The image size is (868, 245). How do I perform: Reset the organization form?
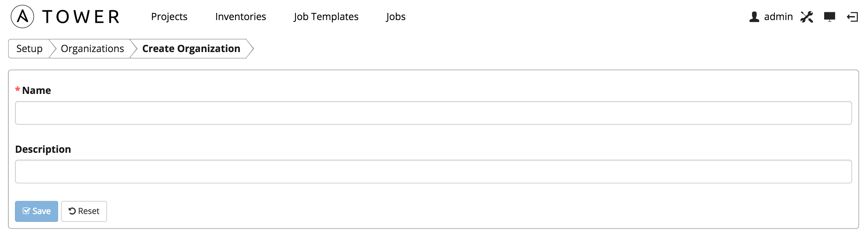click(84, 211)
